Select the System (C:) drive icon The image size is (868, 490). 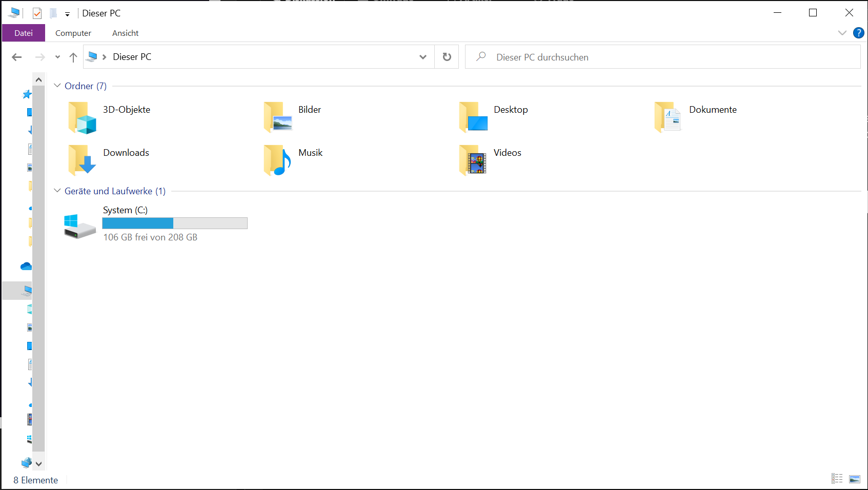click(79, 226)
